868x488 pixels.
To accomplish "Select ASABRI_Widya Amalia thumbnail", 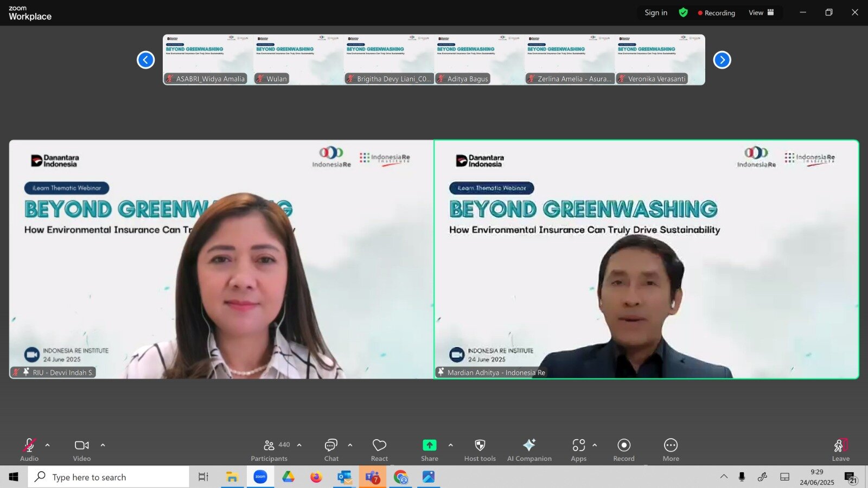I will pos(208,60).
